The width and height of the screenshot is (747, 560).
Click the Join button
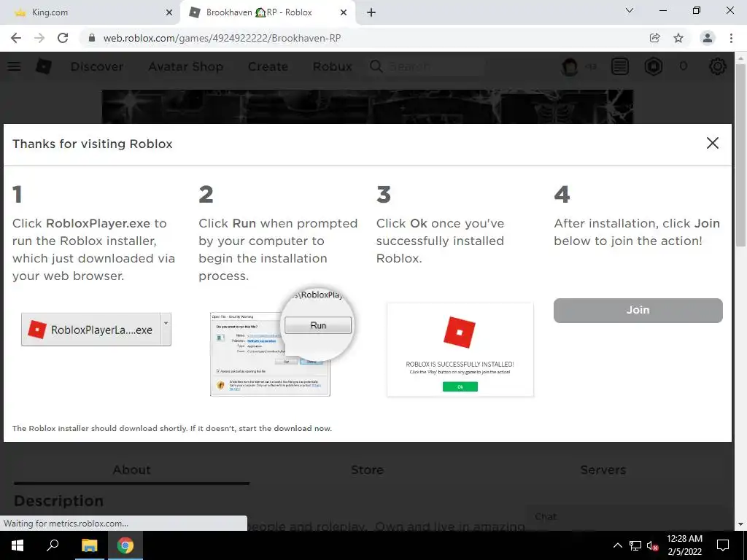638,310
